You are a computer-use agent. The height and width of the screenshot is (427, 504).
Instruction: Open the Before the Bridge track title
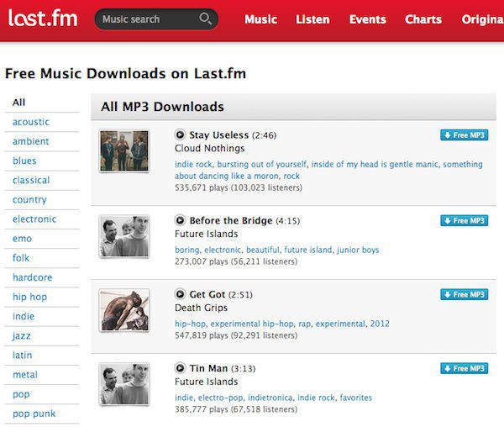(x=231, y=220)
